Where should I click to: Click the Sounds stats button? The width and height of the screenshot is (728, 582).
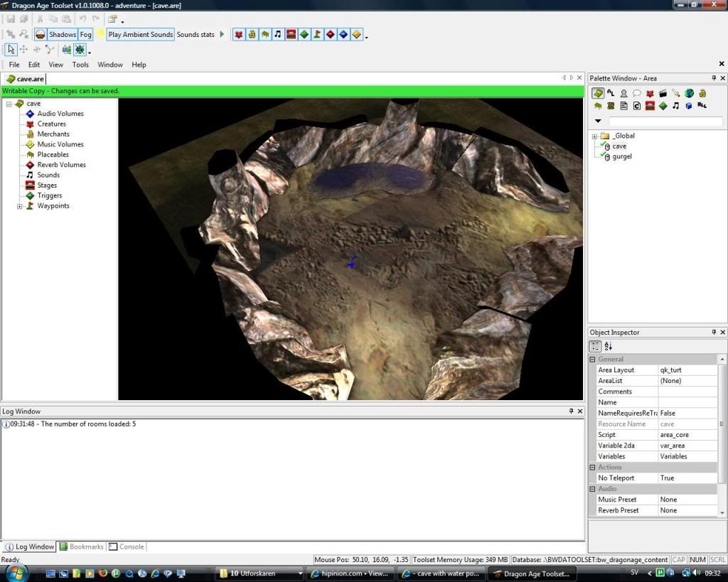[x=196, y=34]
